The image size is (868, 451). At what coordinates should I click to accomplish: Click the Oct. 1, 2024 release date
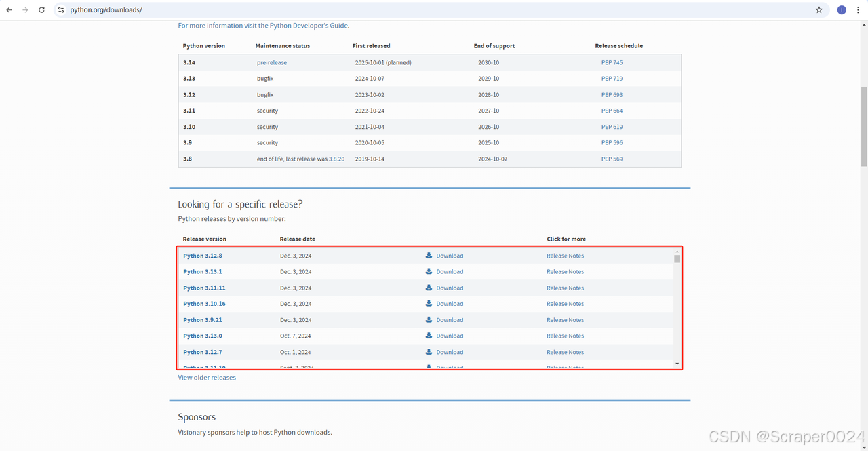tap(296, 352)
